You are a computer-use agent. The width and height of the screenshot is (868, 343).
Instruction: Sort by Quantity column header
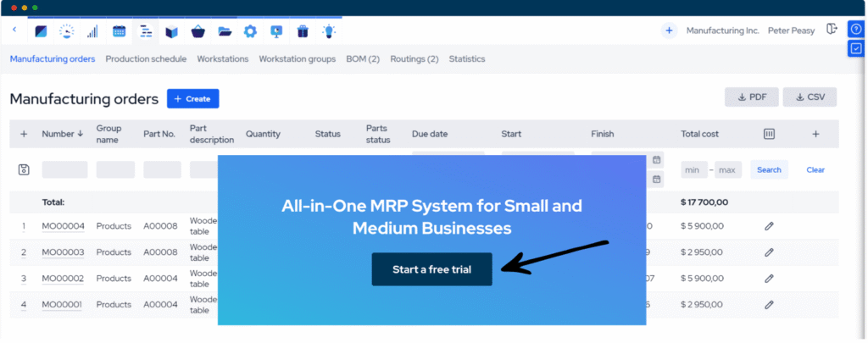point(263,134)
